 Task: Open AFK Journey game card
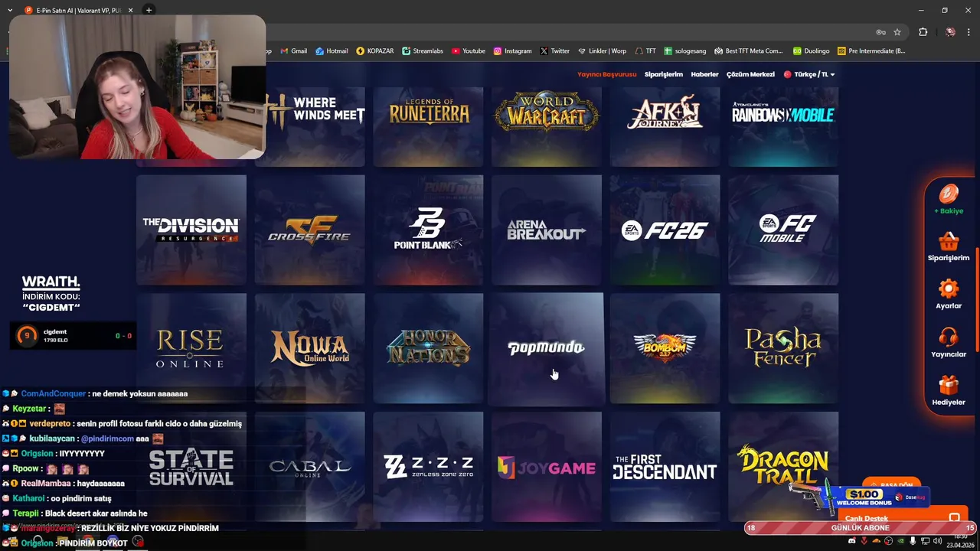coord(665,126)
